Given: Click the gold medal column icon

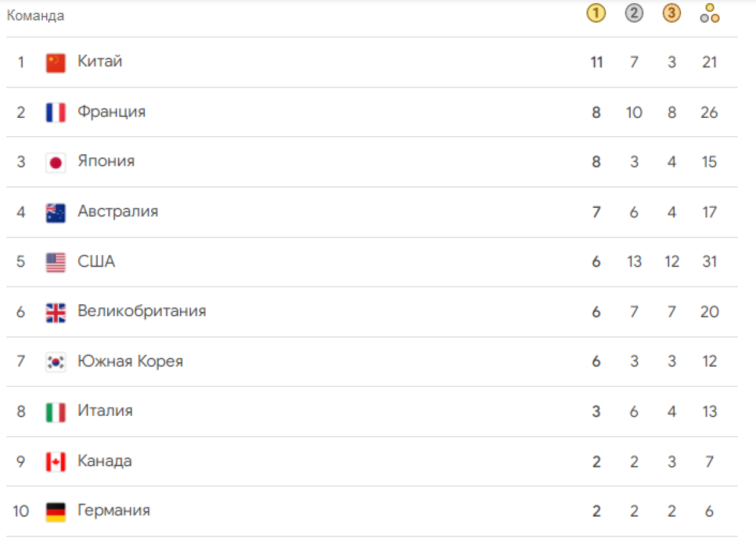Looking at the screenshot, I should point(596,14).
